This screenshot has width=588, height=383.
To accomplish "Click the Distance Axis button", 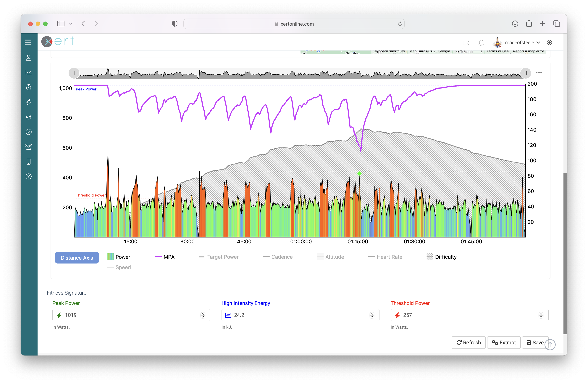I will tap(77, 258).
